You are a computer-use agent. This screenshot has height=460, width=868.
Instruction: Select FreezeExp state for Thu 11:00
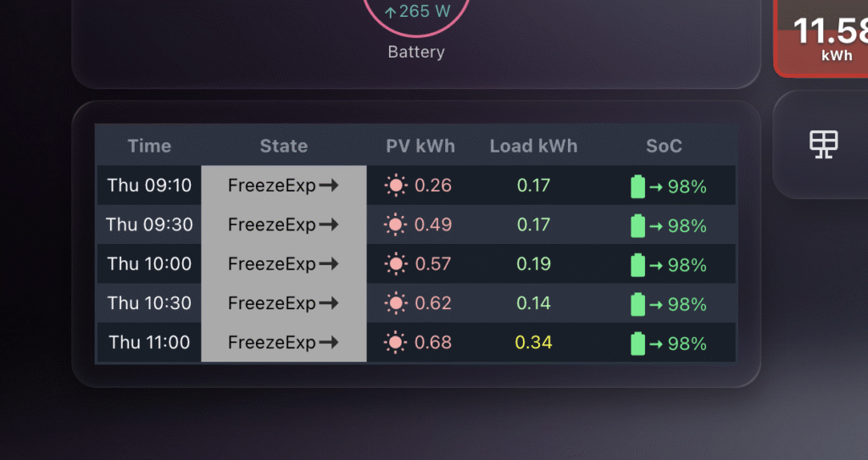coord(283,343)
